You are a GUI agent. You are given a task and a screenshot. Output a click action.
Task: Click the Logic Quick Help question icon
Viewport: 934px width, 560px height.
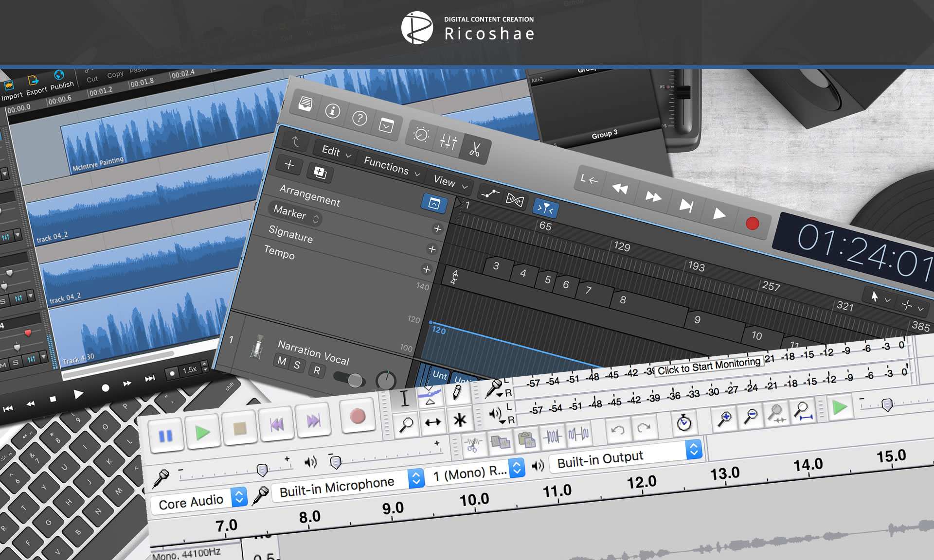click(359, 118)
